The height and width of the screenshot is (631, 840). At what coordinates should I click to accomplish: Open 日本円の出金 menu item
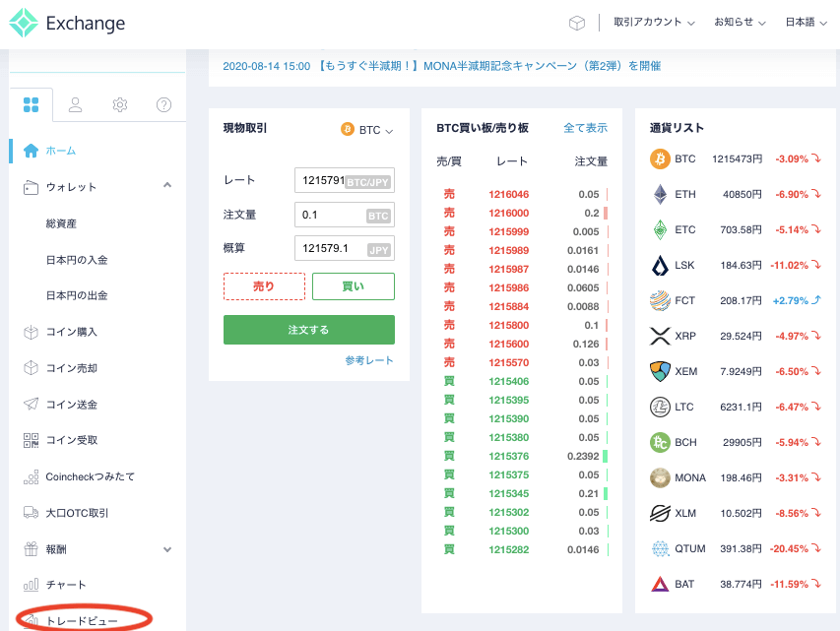point(77,295)
